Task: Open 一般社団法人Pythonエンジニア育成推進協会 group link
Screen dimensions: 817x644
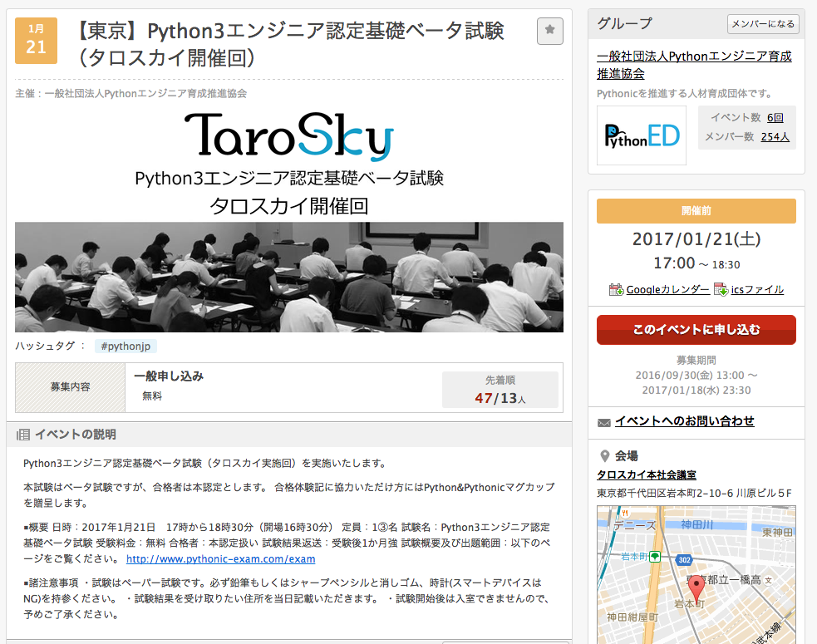Action: [x=694, y=65]
